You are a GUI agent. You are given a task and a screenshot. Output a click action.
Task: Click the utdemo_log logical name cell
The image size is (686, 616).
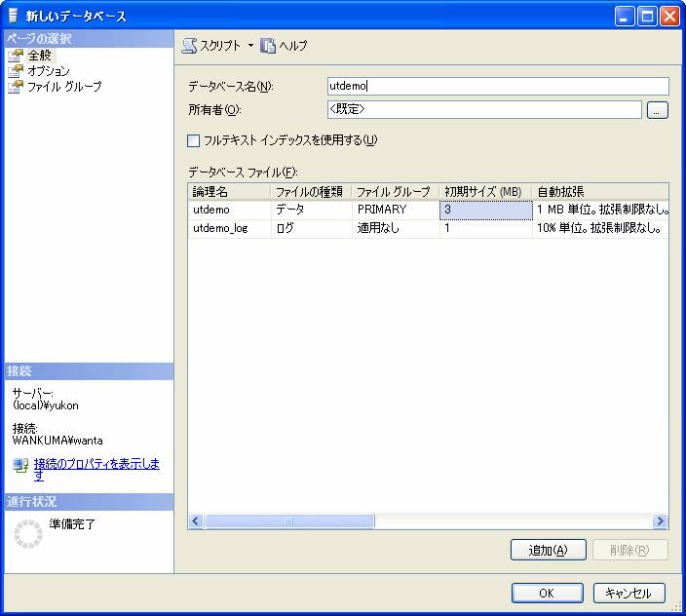coord(229,228)
